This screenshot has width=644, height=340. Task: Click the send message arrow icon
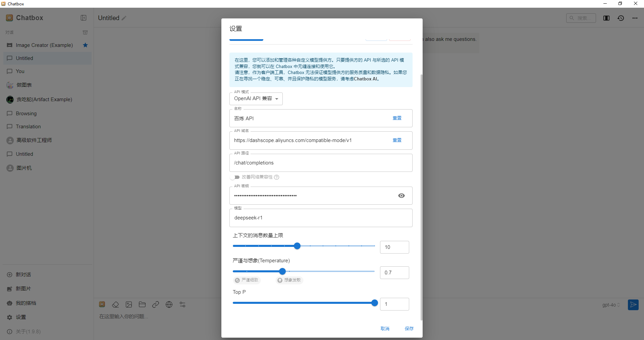tap(633, 305)
